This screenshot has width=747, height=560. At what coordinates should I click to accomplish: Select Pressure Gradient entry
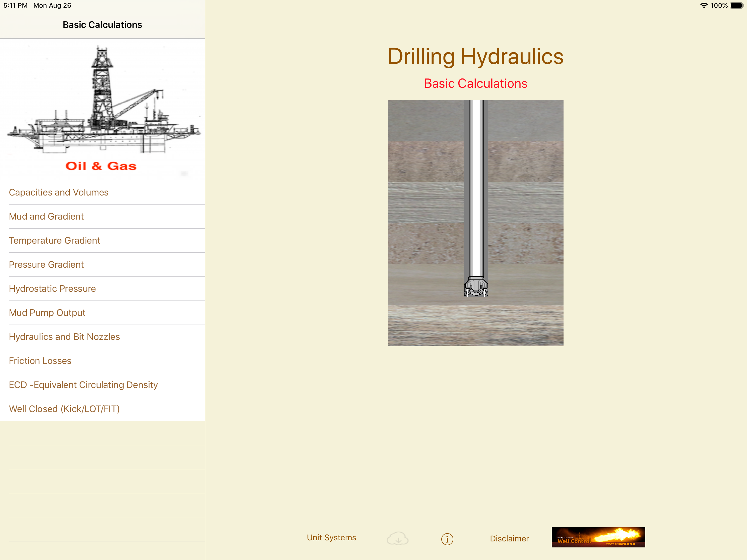point(46,264)
